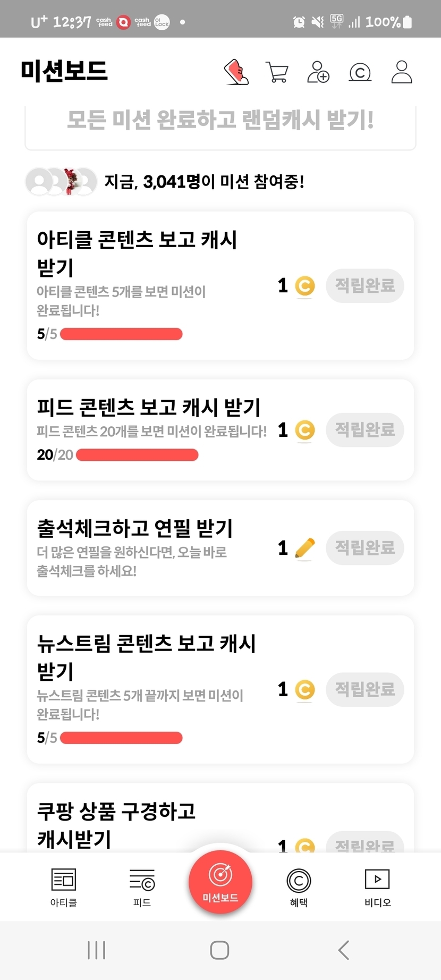Switch to the 아티클 tab
The width and height of the screenshot is (441, 980).
[64, 887]
